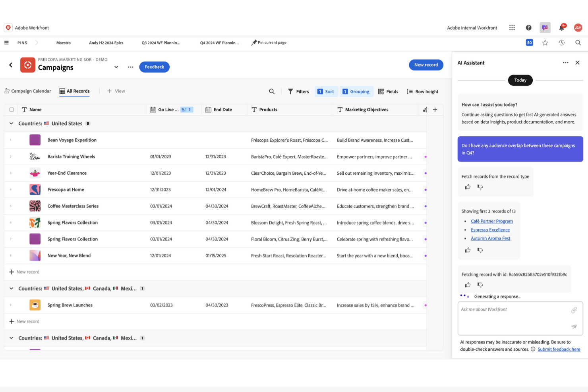Open the recent history clock icon
Screen dimensions: 588x392
pos(561,42)
